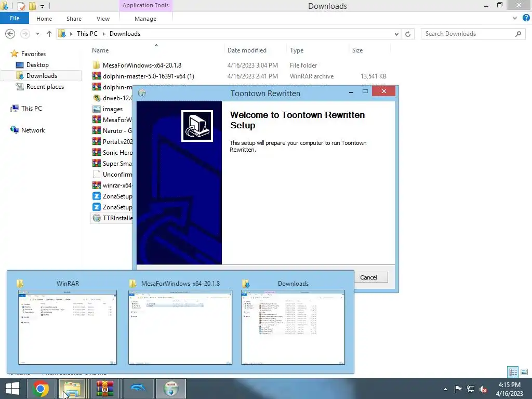The width and height of the screenshot is (532, 399).
Task: Open the muted volume tray icon
Action: (483, 389)
